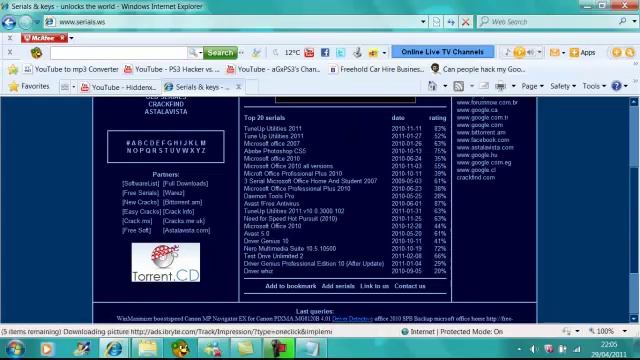
Task: Open the Apps toolbar button
Action: pyautogui.click(x=582, y=52)
